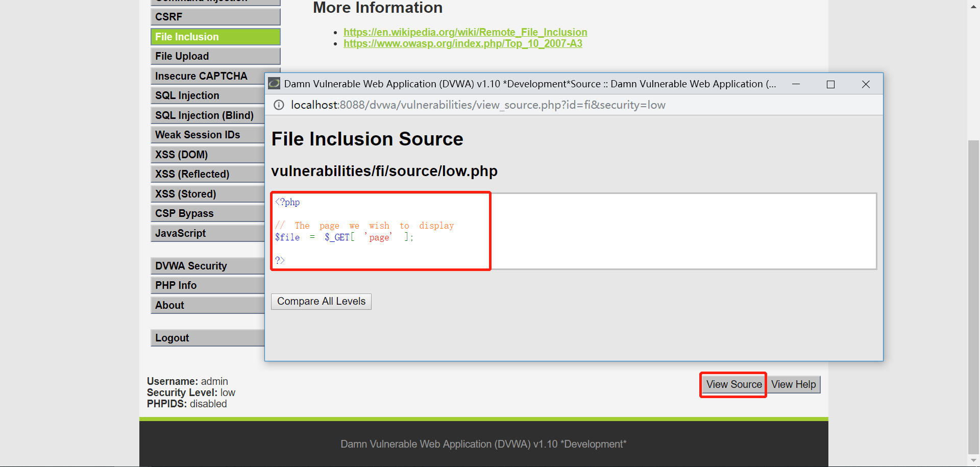Click the View Help button

tap(793, 384)
